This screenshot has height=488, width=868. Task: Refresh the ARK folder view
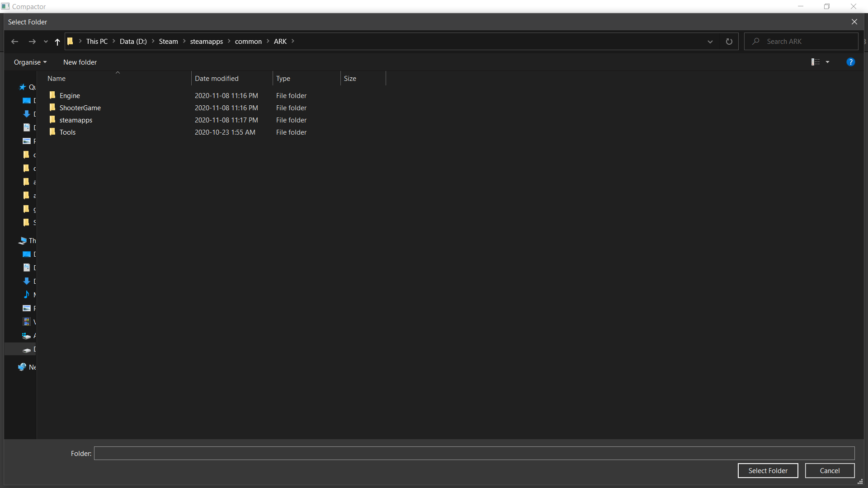pyautogui.click(x=729, y=42)
